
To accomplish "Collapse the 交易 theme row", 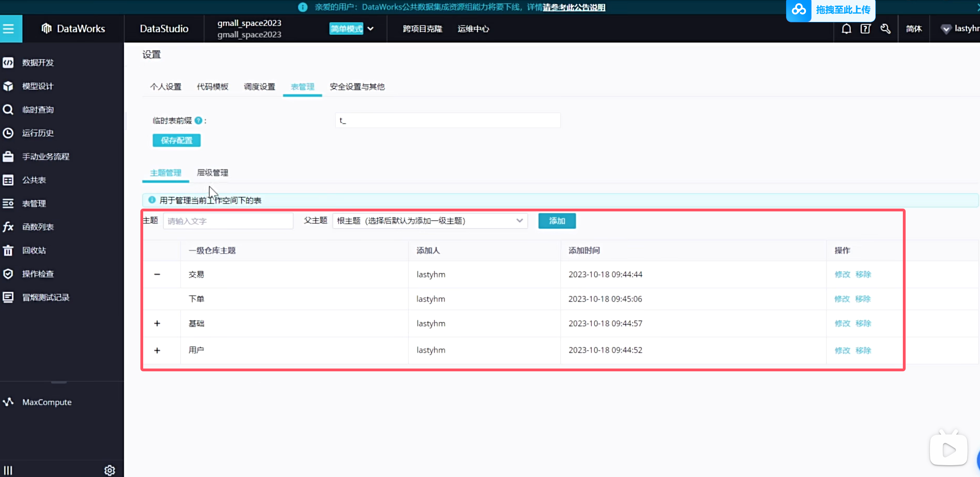I will pyautogui.click(x=157, y=274).
